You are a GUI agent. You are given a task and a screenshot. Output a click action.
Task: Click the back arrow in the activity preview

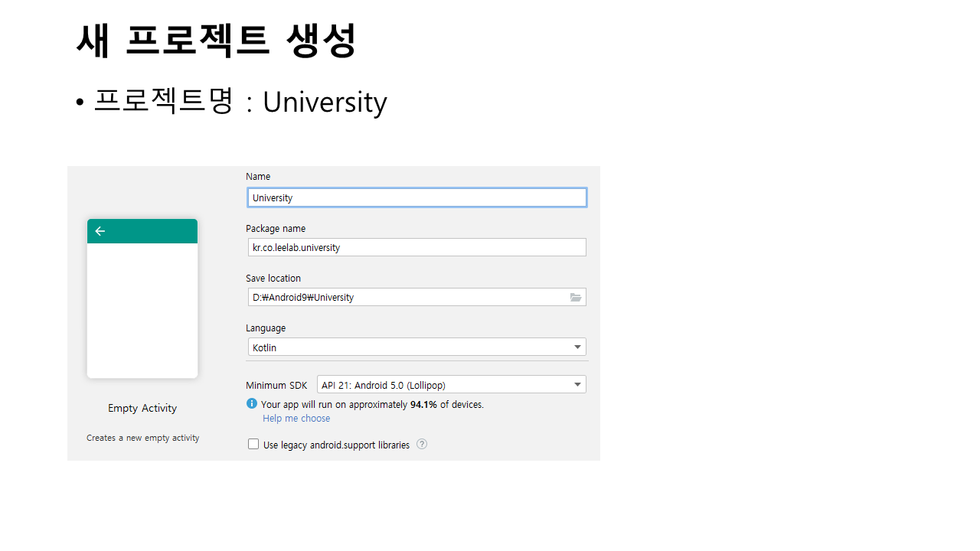(100, 231)
